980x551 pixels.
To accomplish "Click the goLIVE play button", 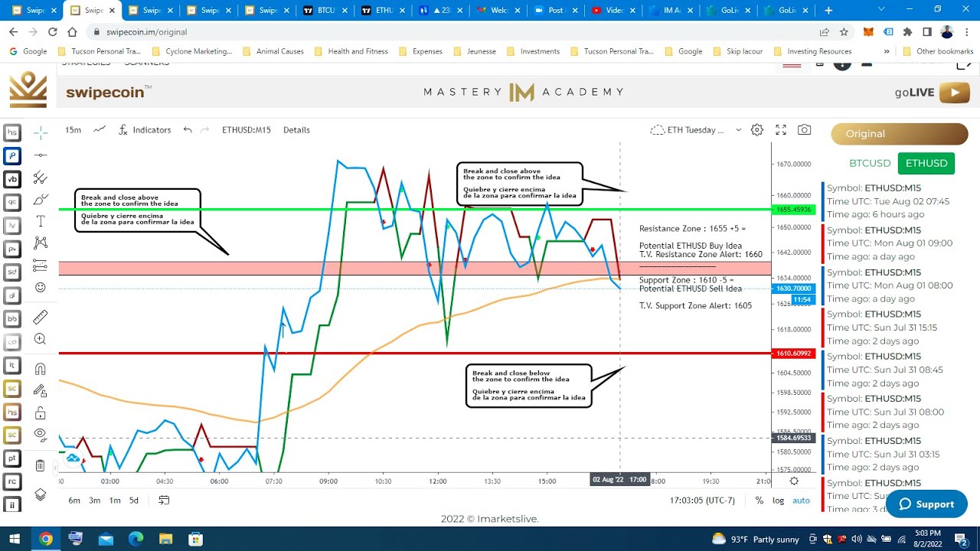I will click(954, 92).
